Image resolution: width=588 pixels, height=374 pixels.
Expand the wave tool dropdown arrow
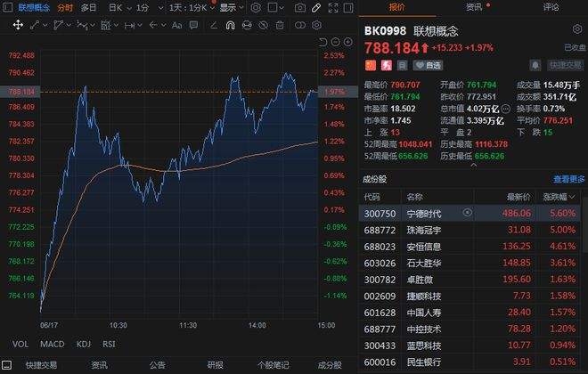click(x=93, y=25)
